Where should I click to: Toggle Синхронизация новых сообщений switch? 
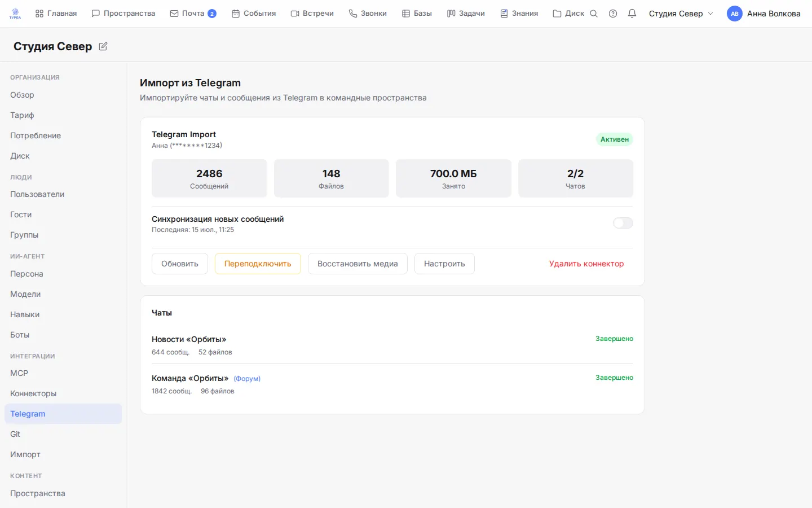click(x=623, y=223)
